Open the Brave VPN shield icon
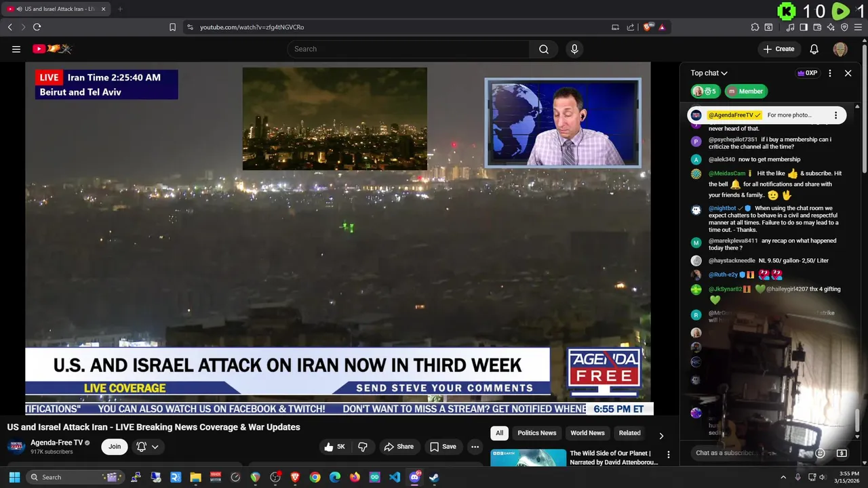868x488 pixels. point(844,27)
